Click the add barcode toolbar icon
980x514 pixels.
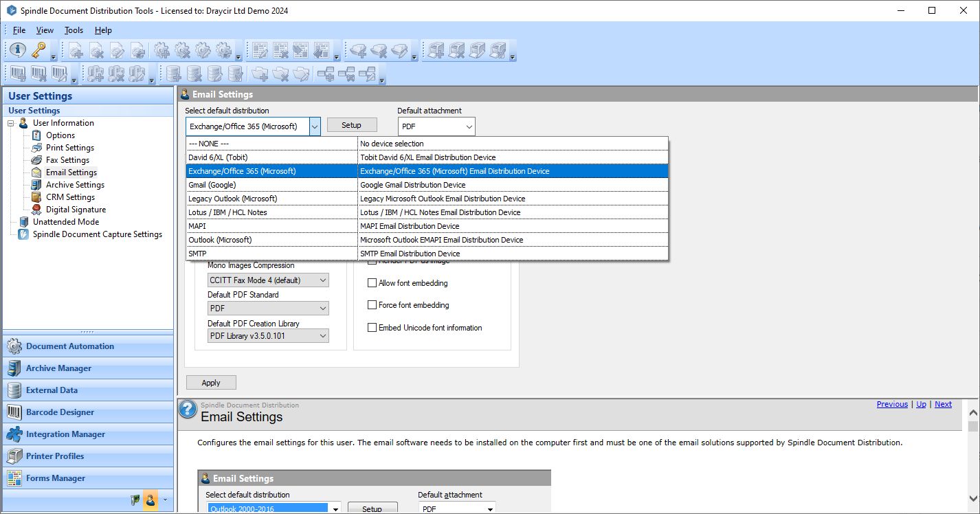pos(18,73)
